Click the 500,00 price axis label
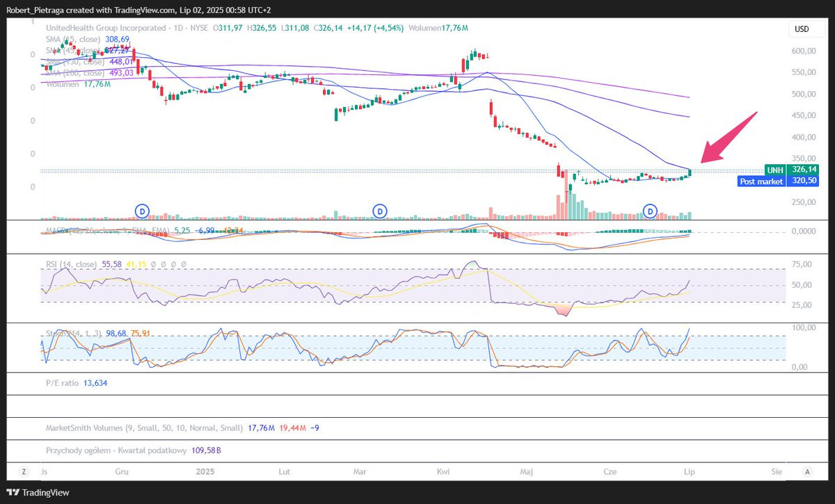This screenshot has width=835, height=504. tap(802, 95)
